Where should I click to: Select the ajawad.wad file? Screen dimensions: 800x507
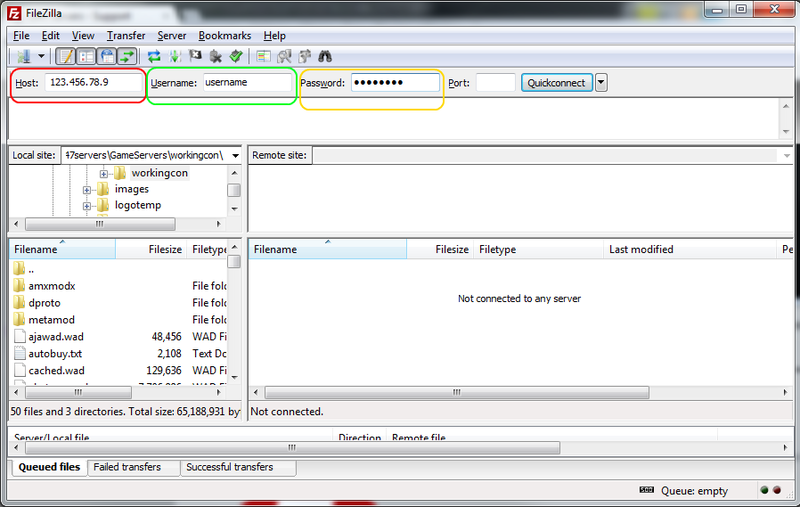click(56, 337)
